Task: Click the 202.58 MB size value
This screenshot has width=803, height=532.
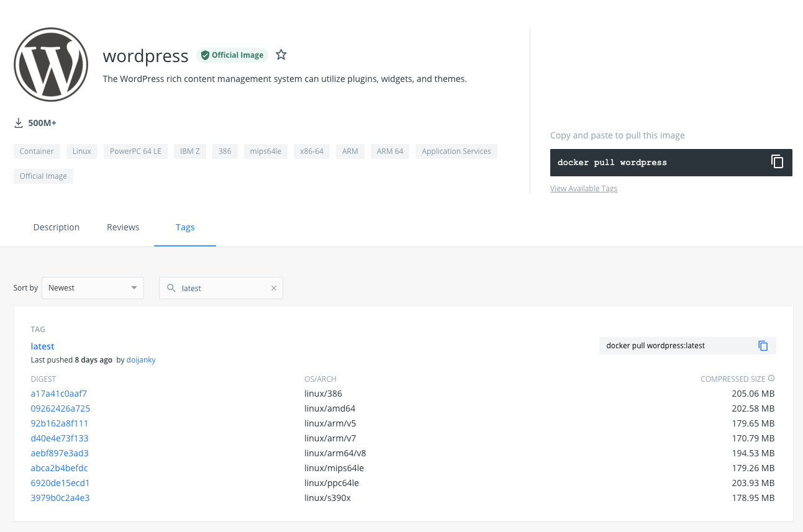Action: (x=753, y=408)
